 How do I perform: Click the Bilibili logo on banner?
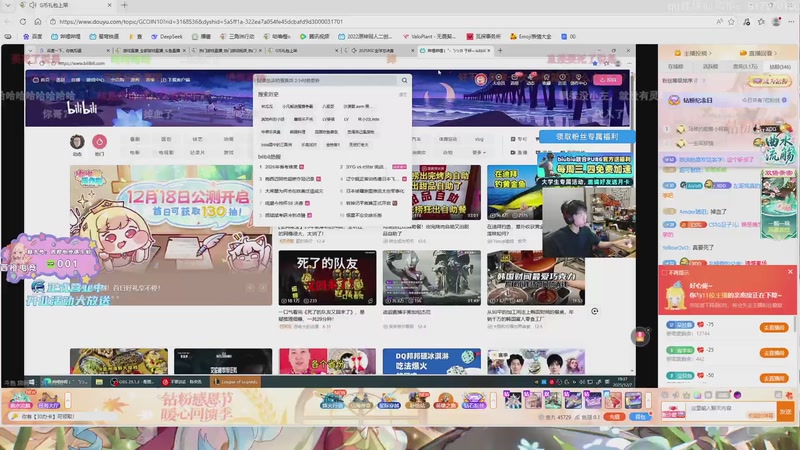tap(82, 108)
